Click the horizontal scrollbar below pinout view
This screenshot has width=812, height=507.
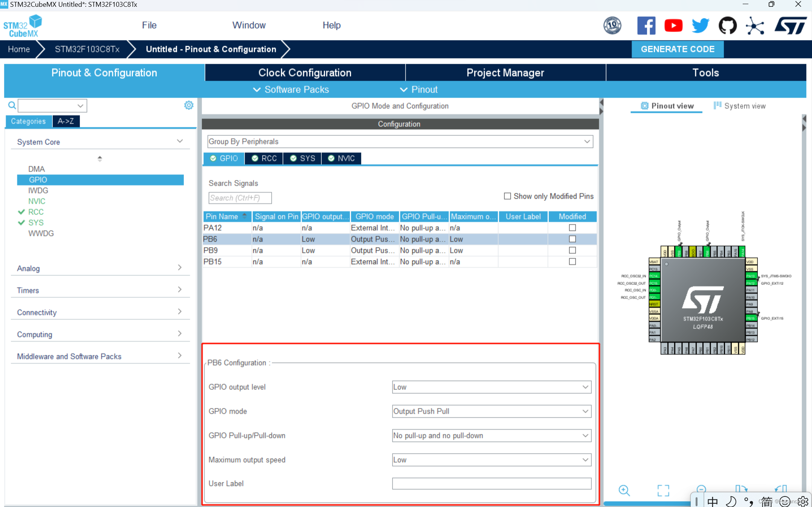pos(647,503)
